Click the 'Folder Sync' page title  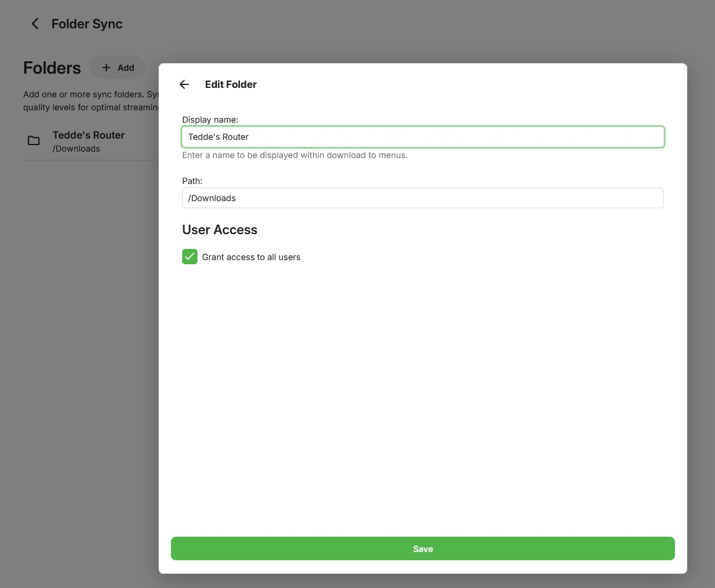point(87,24)
